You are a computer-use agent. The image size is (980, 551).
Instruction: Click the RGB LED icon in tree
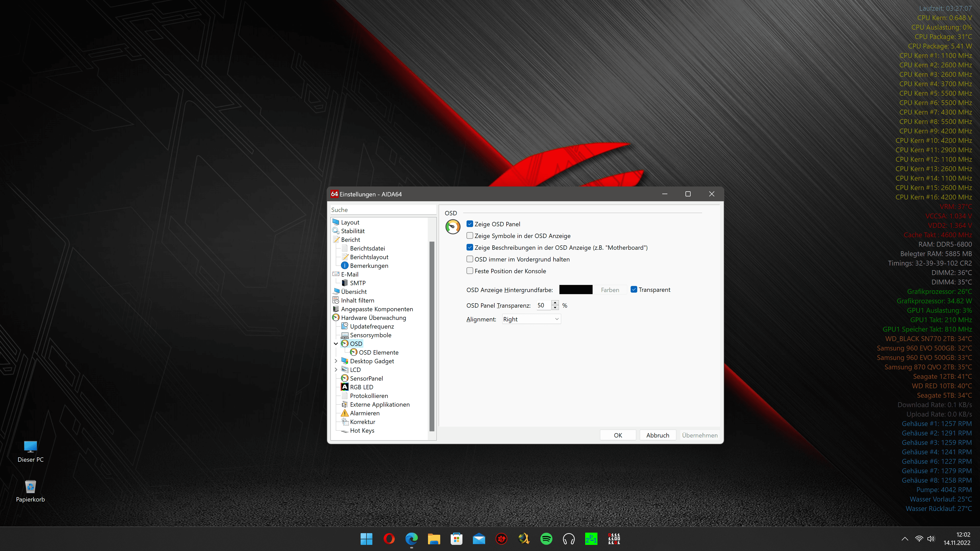[x=345, y=387]
